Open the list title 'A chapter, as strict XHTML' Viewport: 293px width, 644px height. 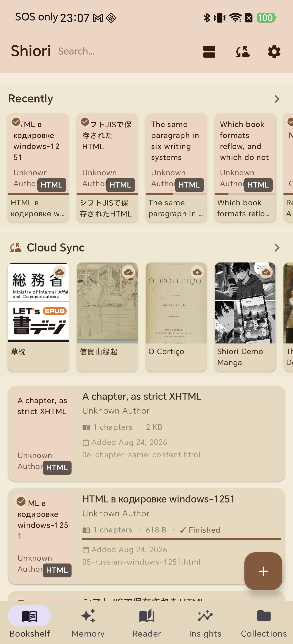tap(142, 396)
